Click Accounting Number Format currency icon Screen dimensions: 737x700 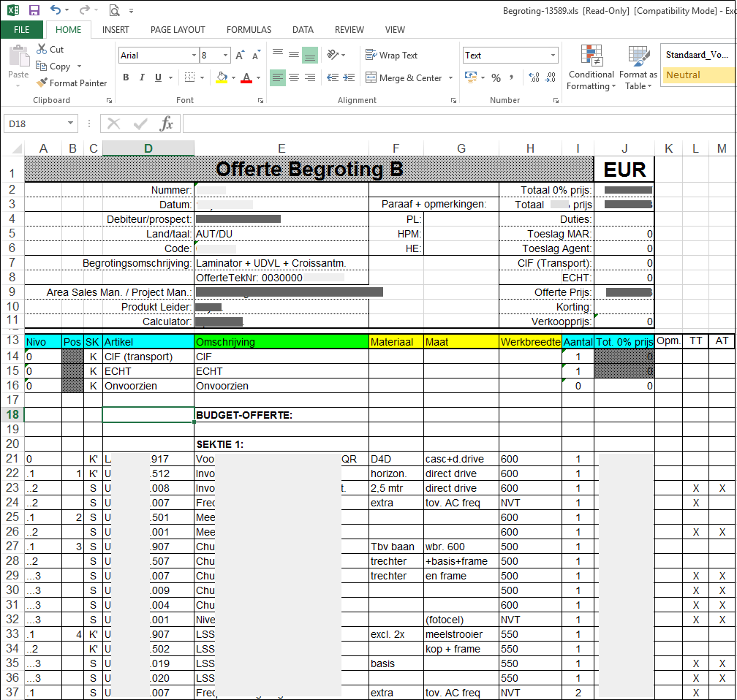click(471, 77)
